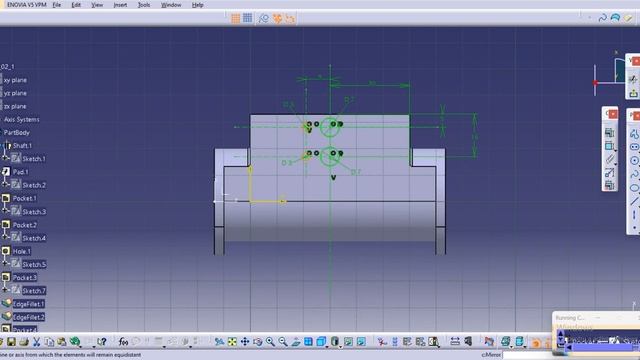
Task: Select Shaft.1 feature in the tree
Action: coord(22,145)
